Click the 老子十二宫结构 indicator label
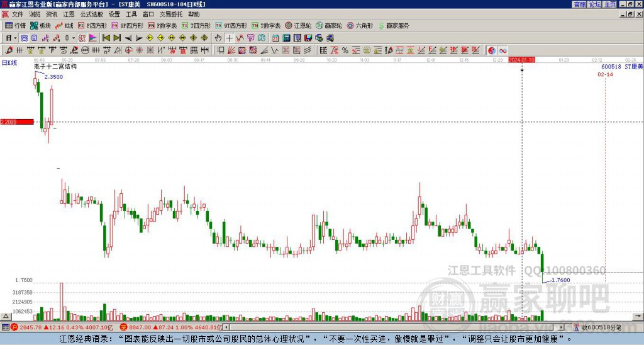Screen dimensions: 644x345 click(55, 66)
